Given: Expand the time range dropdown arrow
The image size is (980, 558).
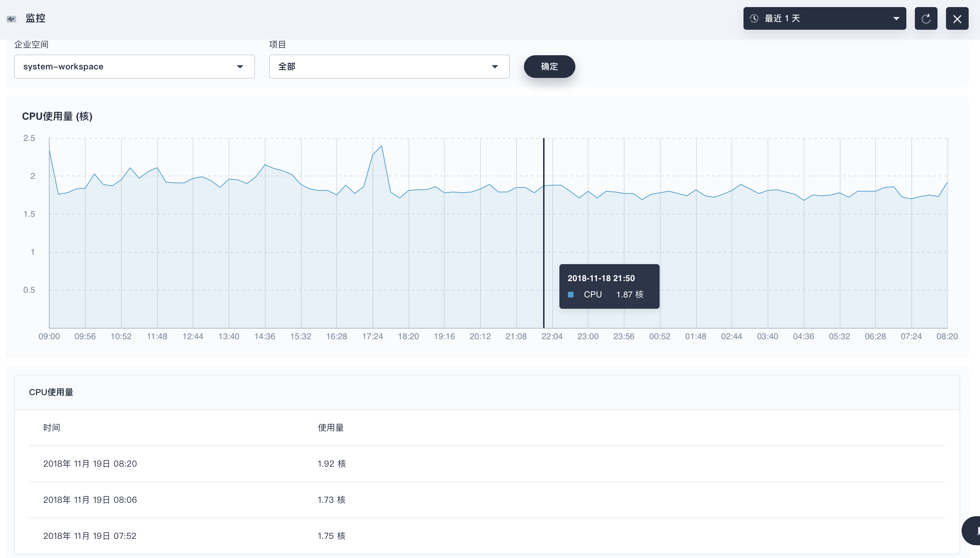Looking at the screenshot, I should pyautogui.click(x=896, y=18).
